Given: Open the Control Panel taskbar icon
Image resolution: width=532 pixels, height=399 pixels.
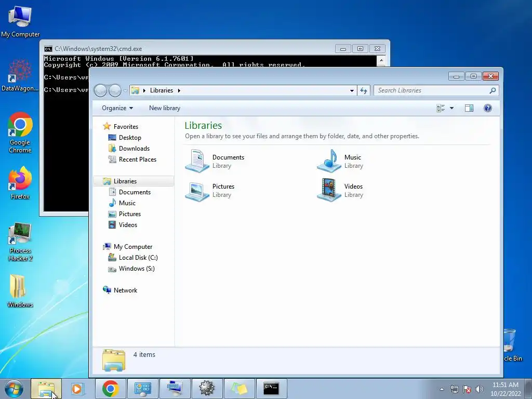Looking at the screenshot, I should coord(142,389).
